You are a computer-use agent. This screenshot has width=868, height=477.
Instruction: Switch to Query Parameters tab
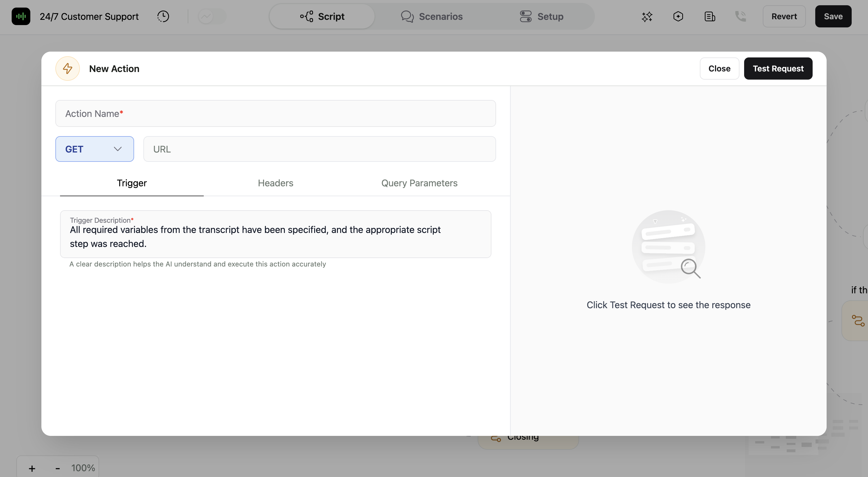tap(419, 183)
